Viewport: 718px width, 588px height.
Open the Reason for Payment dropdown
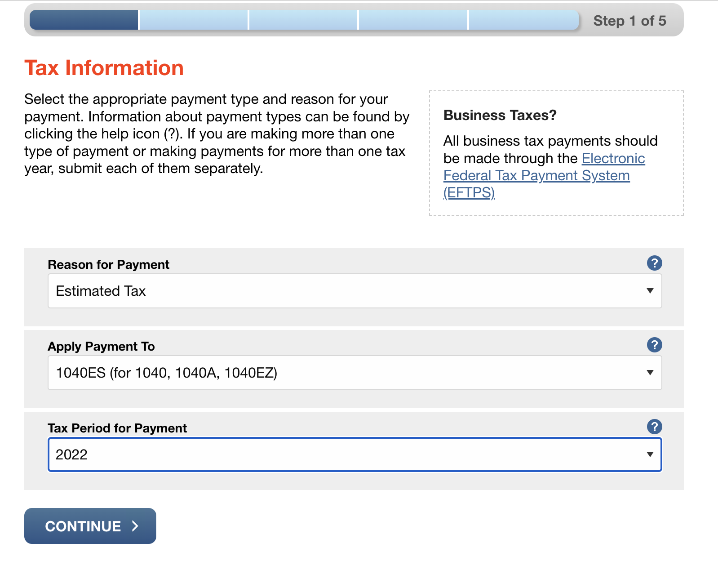[x=354, y=291]
